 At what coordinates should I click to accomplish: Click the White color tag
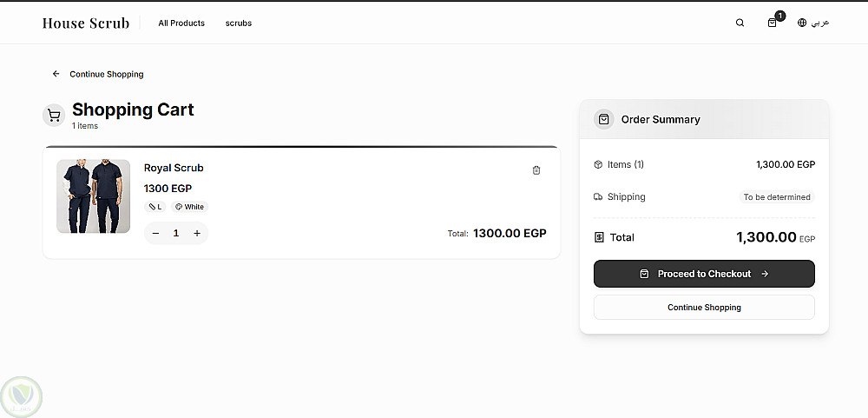click(x=190, y=207)
